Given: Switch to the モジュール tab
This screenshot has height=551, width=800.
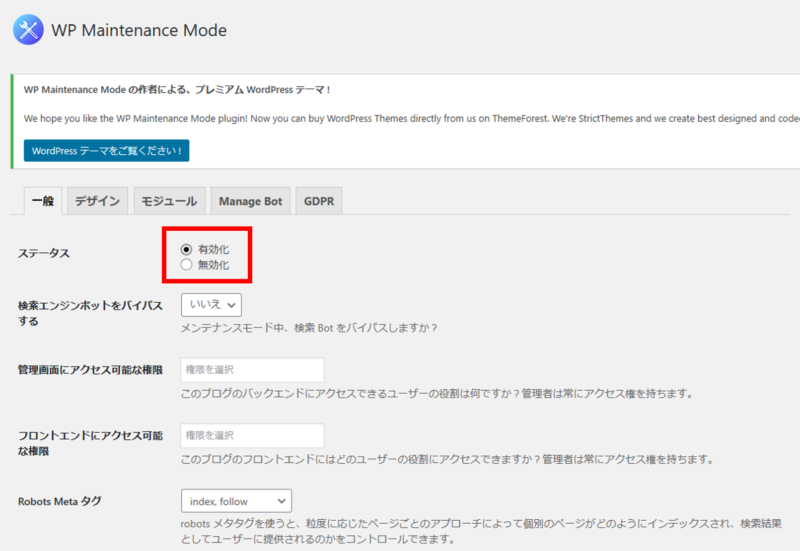Looking at the screenshot, I should tap(169, 201).
